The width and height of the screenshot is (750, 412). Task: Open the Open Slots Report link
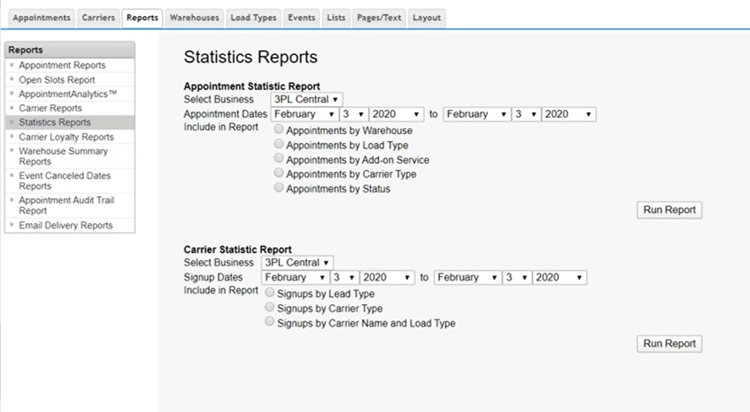click(57, 80)
